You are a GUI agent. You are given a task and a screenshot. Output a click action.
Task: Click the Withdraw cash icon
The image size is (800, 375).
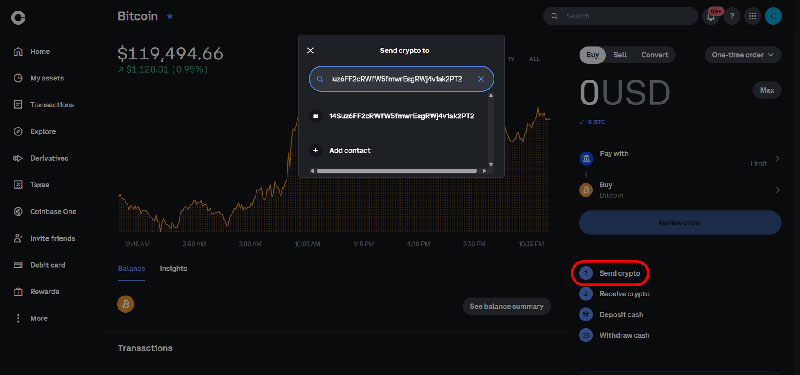click(586, 335)
